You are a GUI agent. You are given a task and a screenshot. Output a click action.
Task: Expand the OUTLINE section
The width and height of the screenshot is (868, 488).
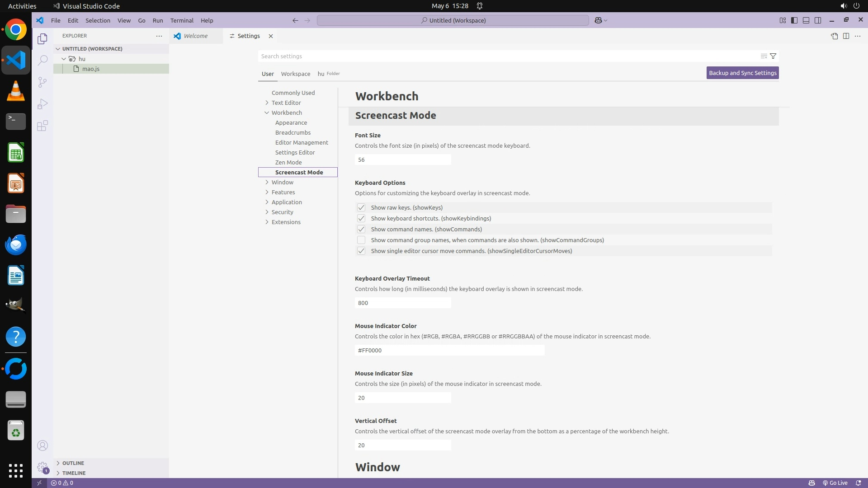click(x=73, y=463)
